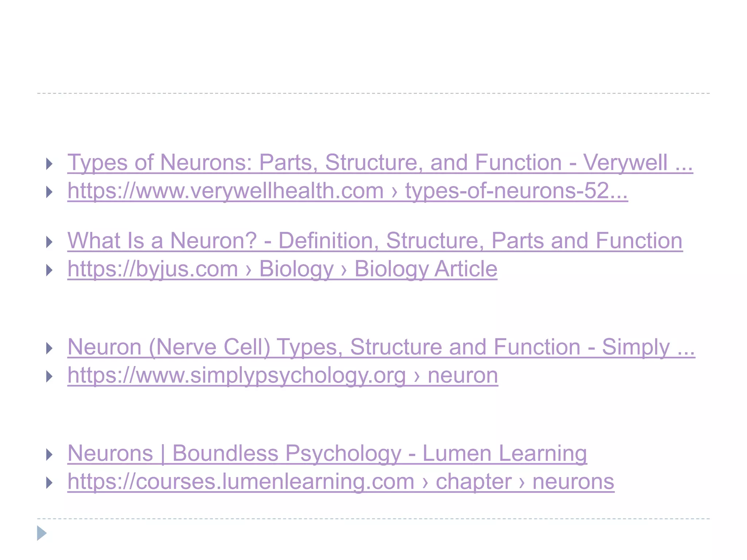Viewport: 747px width, 560px height.
Task: Open What Is a Neuron definition link
Action: point(375,241)
